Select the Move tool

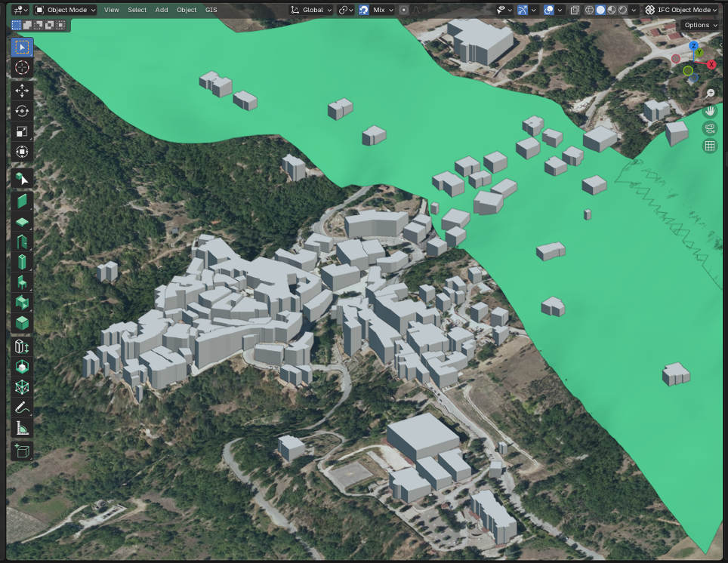(21, 91)
